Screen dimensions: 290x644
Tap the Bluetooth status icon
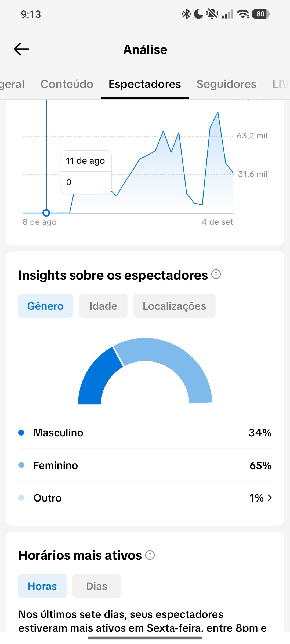(186, 14)
